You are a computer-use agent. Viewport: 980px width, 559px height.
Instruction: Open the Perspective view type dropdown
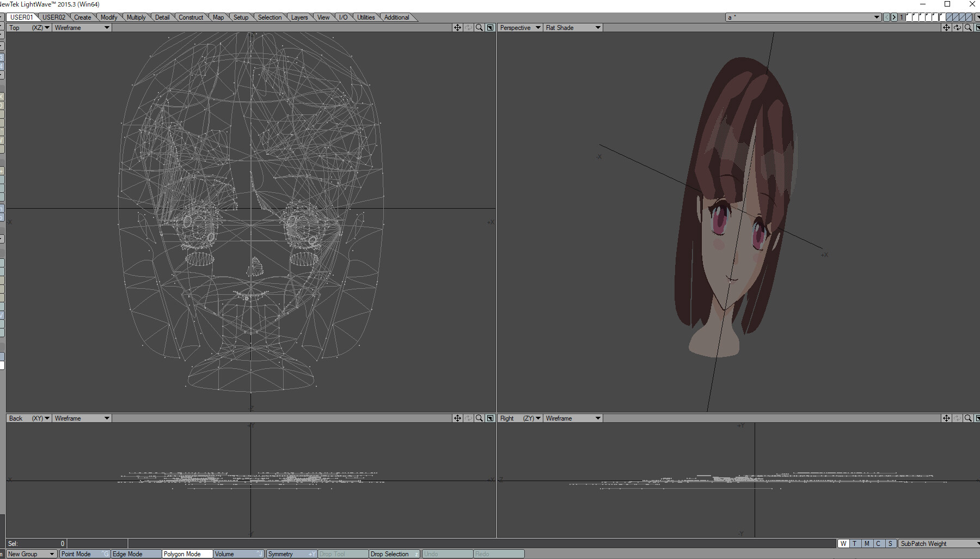point(520,28)
